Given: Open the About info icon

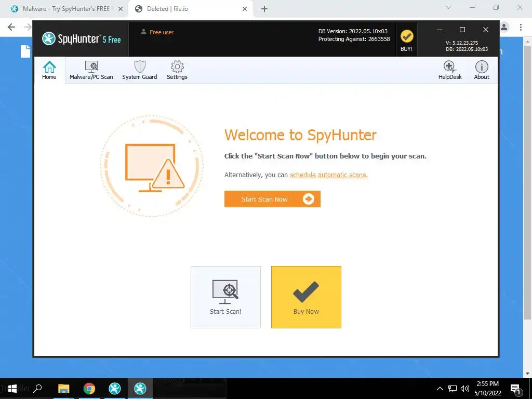Looking at the screenshot, I should coord(482,70).
